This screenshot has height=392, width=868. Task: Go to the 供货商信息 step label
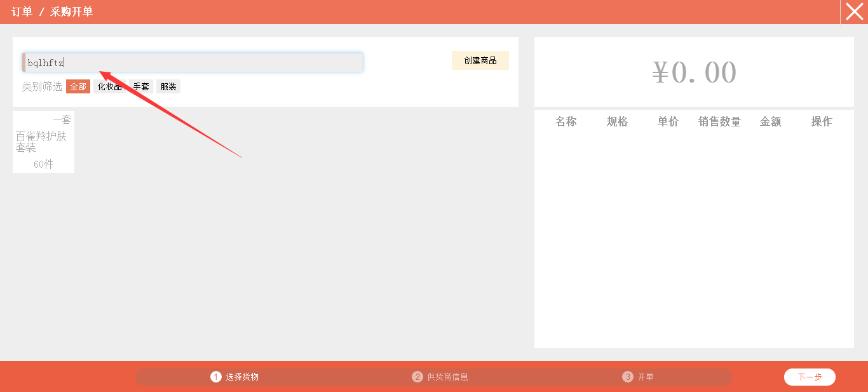click(x=447, y=377)
